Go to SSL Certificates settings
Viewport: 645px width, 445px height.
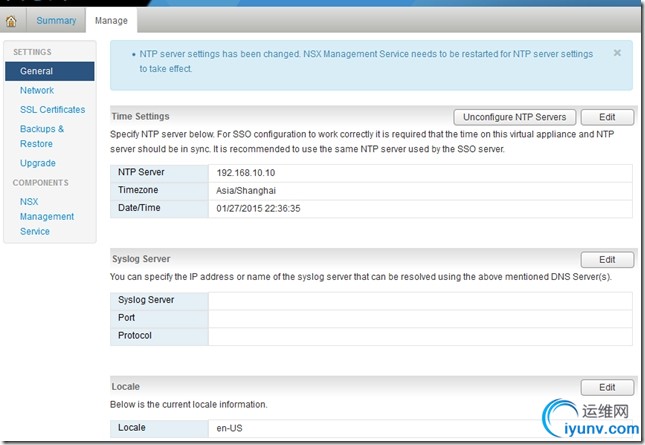click(x=52, y=109)
